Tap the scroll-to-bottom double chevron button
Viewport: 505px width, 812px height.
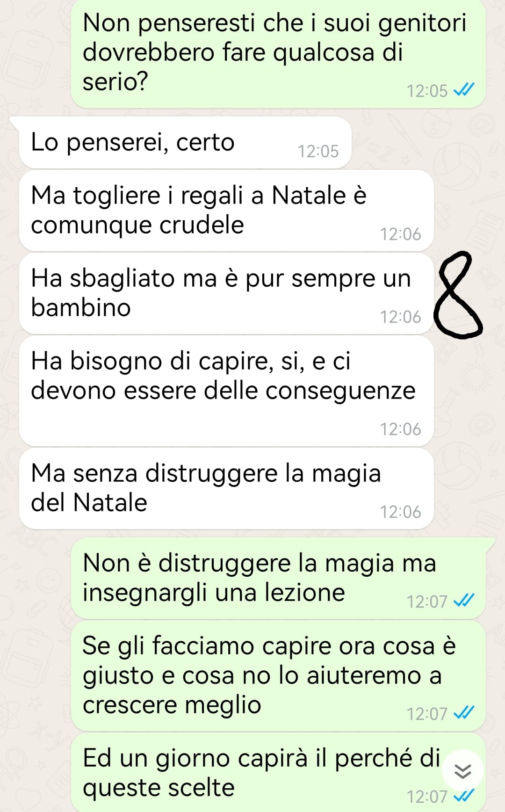tap(462, 771)
